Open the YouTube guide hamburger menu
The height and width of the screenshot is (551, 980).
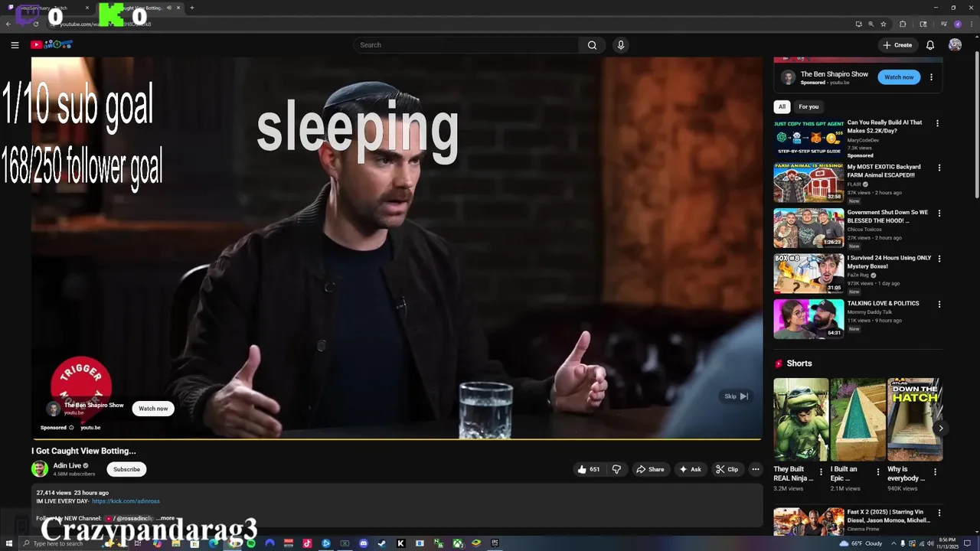15,45
